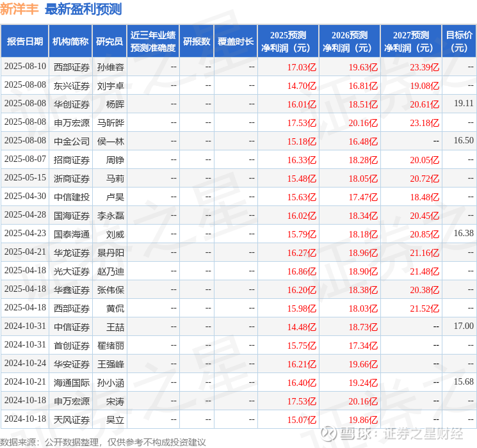Click the 研报数 column header
The image size is (477, 448).
click(197, 42)
